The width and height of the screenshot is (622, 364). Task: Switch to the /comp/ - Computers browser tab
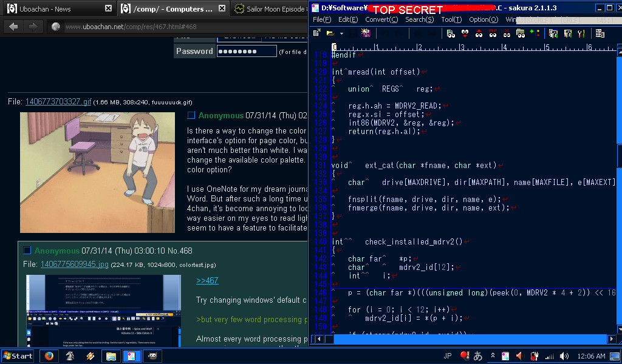pos(173,8)
